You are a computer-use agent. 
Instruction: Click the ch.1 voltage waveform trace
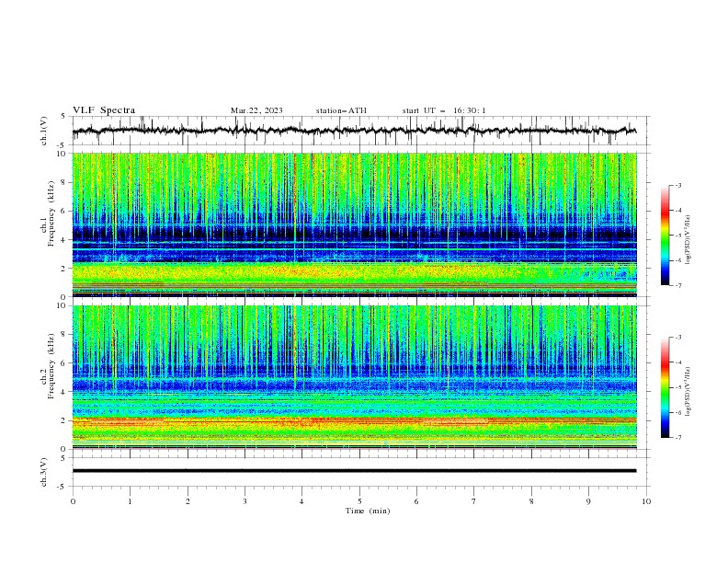tap(354, 131)
